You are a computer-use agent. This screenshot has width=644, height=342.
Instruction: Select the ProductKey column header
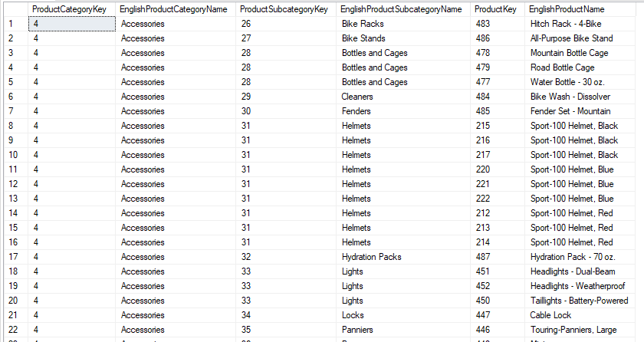(x=498, y=9)
